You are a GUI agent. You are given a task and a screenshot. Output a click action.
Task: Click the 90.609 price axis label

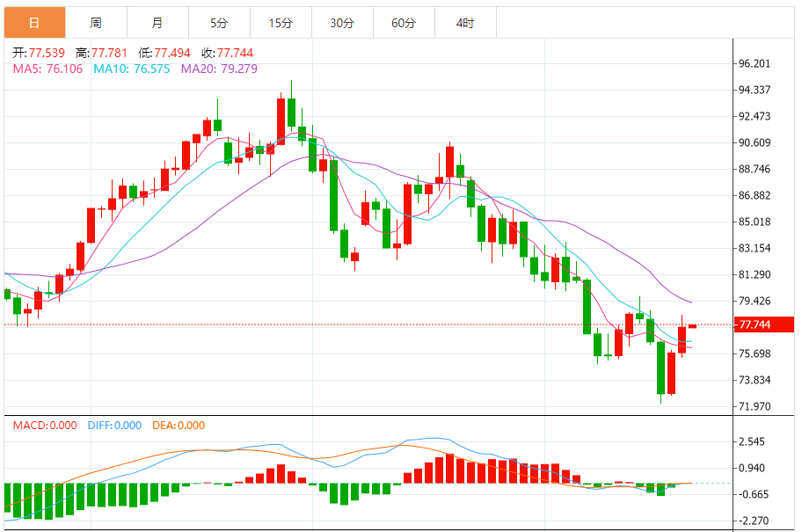pos(755,142)
